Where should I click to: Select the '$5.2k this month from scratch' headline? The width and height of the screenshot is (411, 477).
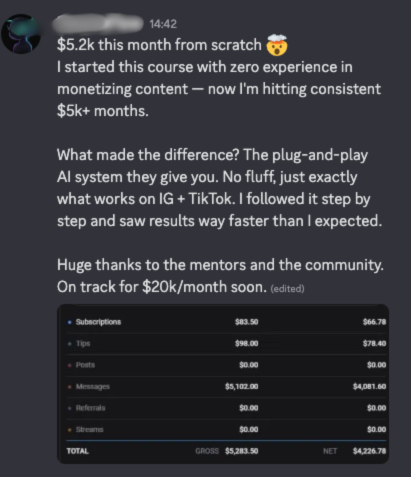pos(159,45)
